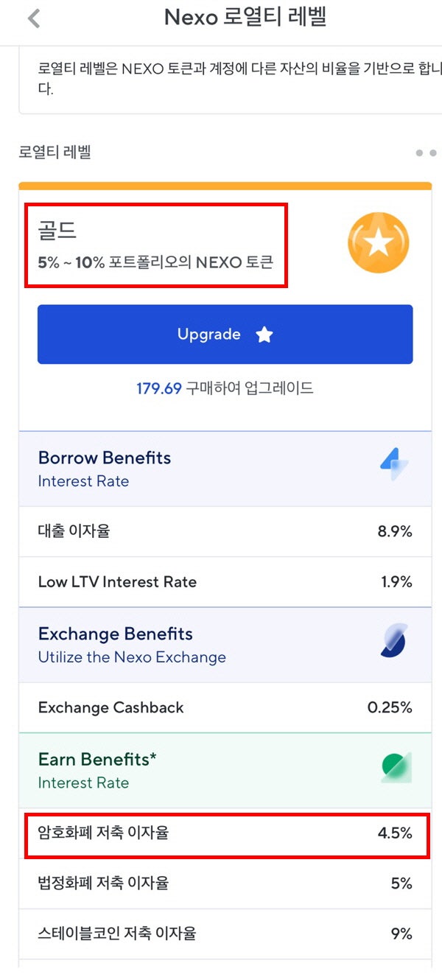Click the page indicator dots beside 로열티 레벨

tap(421, 153)
